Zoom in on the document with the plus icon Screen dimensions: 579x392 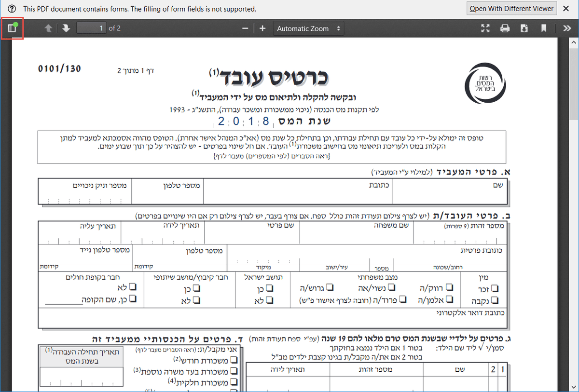(262, 28)
